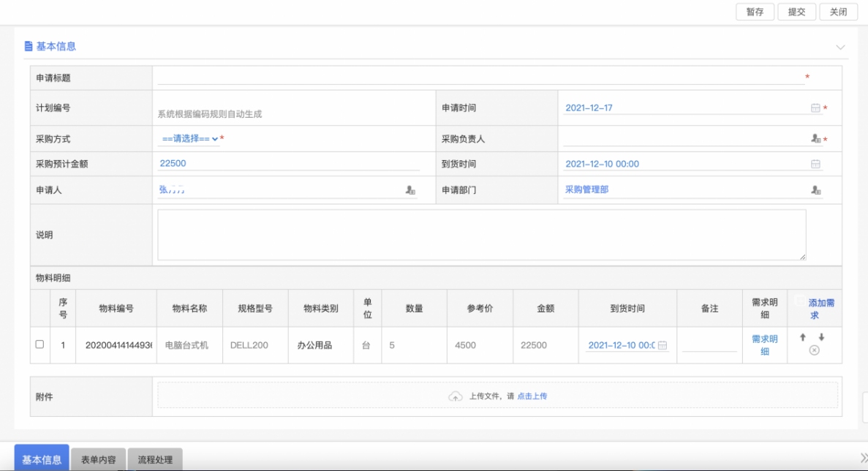Click the unit cell 台
This screenshot has height=471, width=868.
pos(366,344)
